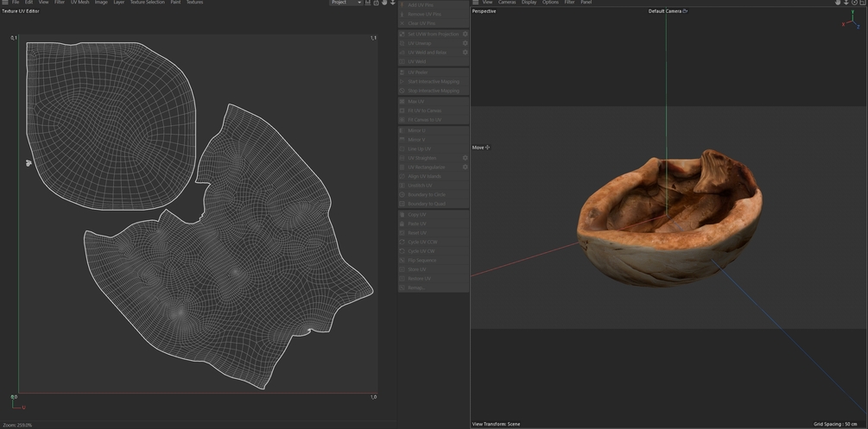Click Start Interactive Mapping
Image resolution: width=868 pixels, height=429 pixels.
tap(434, 82)
